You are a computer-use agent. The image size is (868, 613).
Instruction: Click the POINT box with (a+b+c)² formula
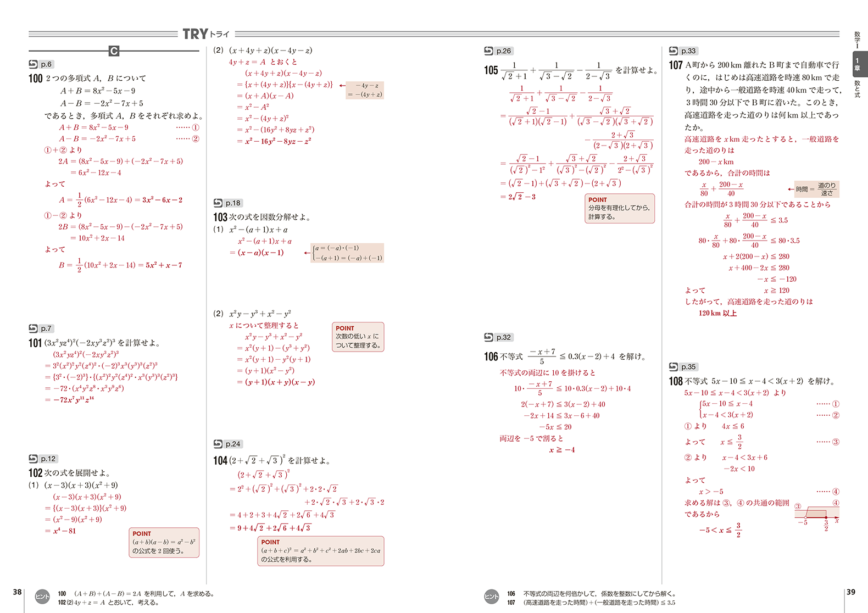pos(320,551)
